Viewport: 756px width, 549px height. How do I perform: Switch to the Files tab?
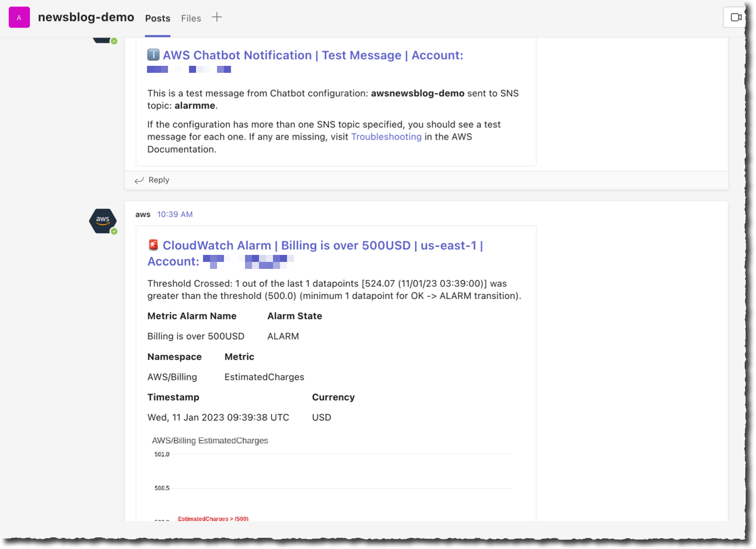(x=190, y=18)
